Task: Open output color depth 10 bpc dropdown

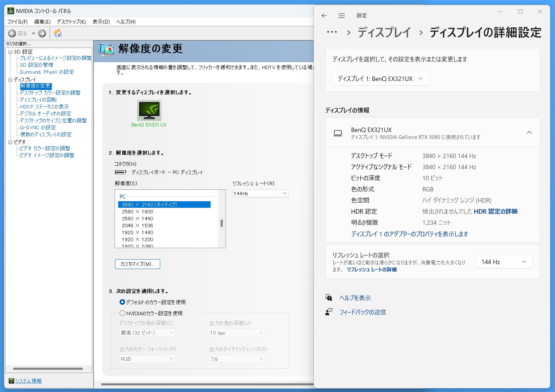Action: point(237,333)
